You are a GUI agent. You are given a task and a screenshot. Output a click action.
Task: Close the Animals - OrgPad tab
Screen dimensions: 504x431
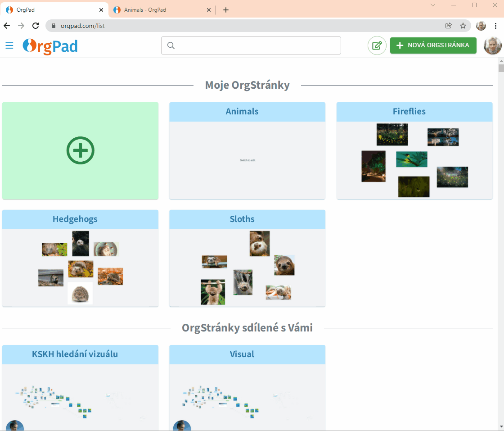(x=208, y=10)
